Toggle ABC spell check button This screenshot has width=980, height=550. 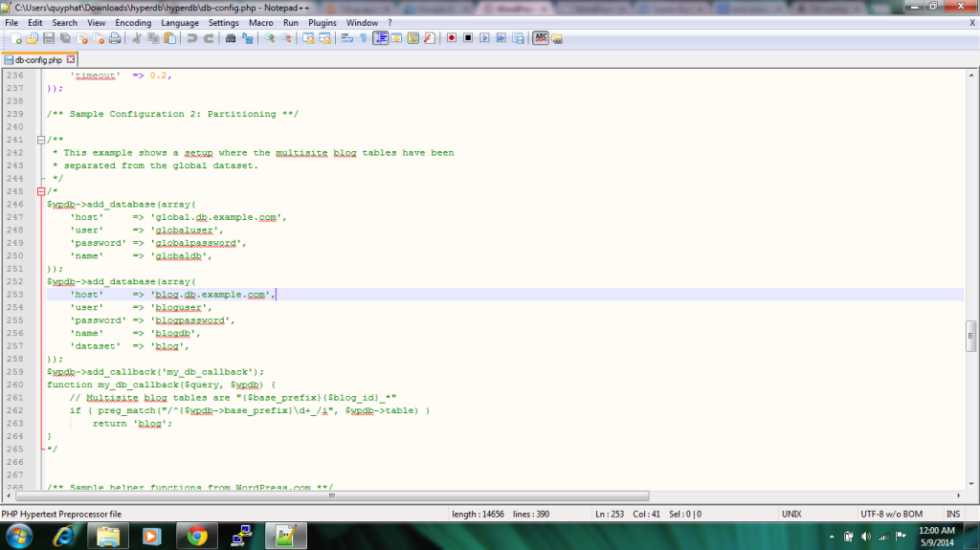(x=541, y=39)
